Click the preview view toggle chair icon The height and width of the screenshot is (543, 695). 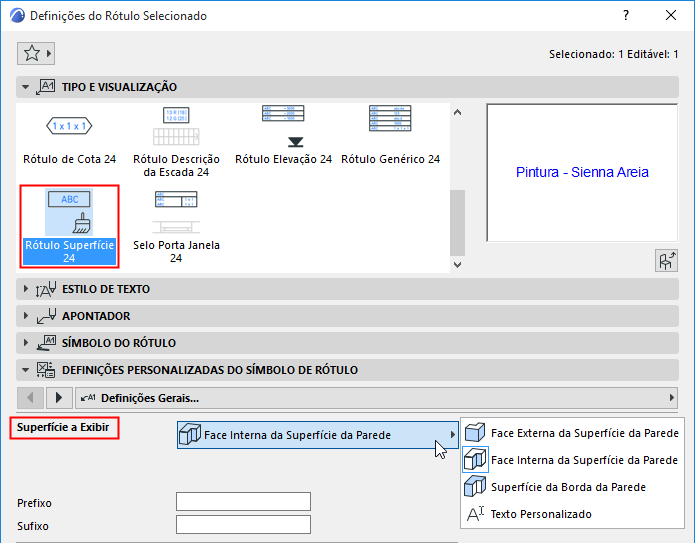click(666, 260)
